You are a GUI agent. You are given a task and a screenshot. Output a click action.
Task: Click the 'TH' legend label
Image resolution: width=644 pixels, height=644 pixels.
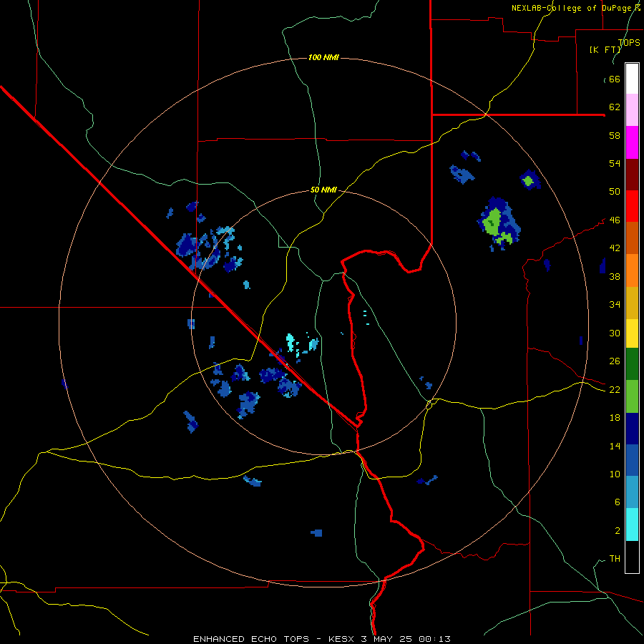tap(615, 559)
